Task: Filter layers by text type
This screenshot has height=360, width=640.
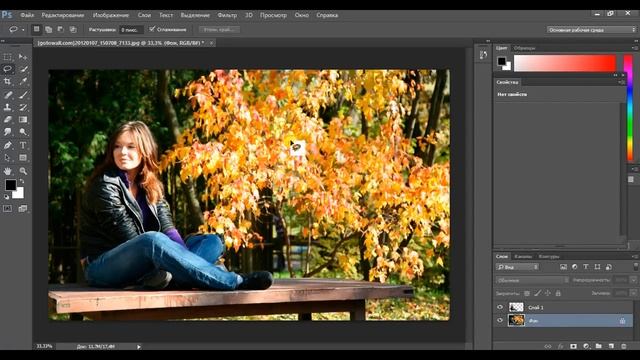Action: pos(586,267)
